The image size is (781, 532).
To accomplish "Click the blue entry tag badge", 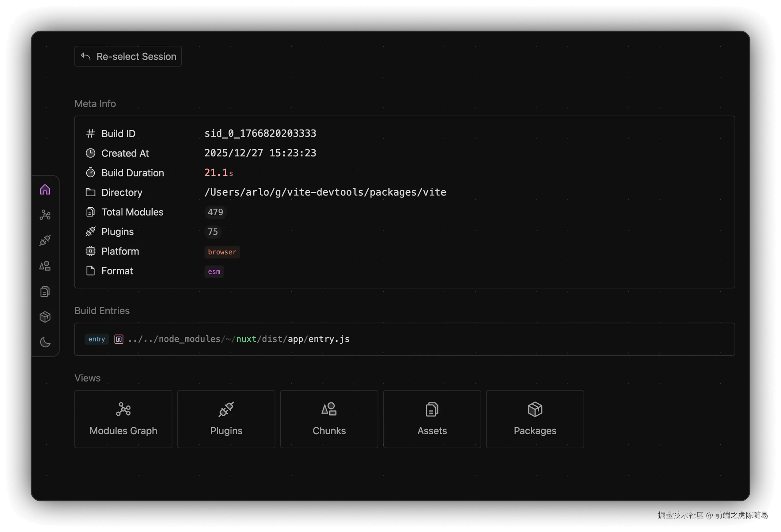I will (97, 339).
